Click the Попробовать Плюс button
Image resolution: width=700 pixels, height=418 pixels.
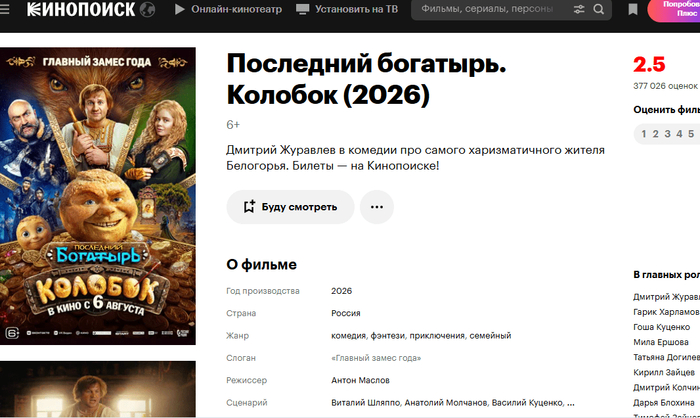point(674,10)
